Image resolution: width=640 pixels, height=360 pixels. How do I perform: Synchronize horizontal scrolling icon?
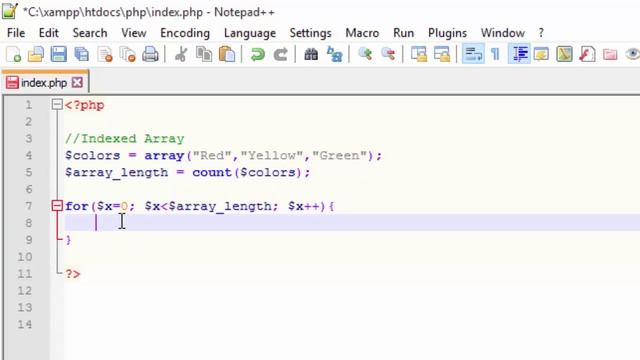tap(442, 54)
